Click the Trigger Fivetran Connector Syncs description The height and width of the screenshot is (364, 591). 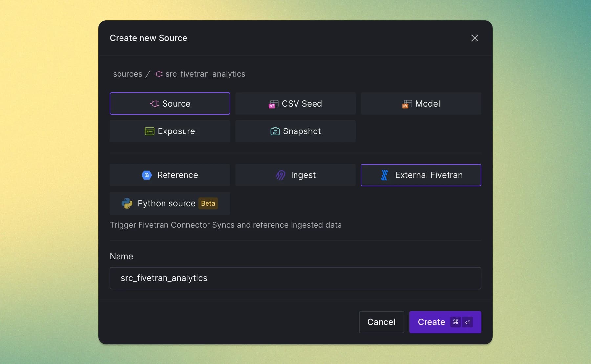[226, 225]
